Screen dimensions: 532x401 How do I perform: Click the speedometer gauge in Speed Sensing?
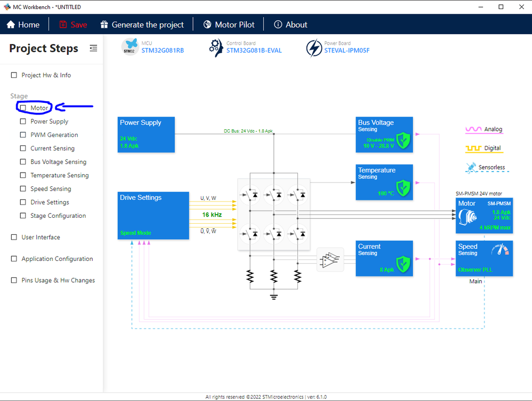(500, 250)
